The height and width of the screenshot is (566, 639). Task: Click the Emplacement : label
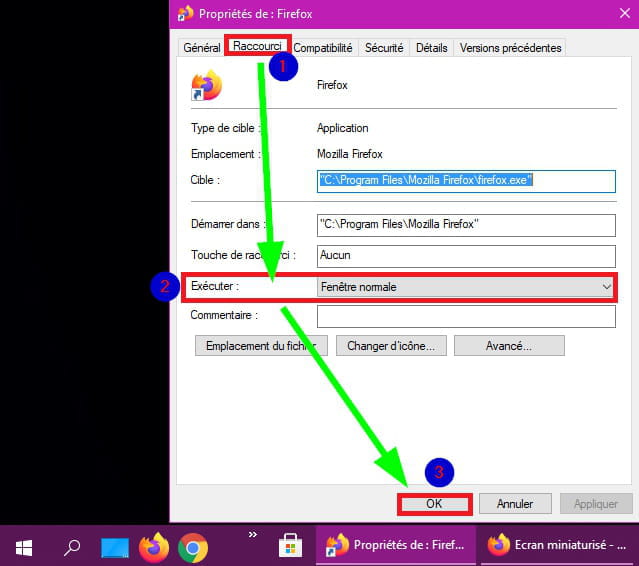click(x=225, y=154)
